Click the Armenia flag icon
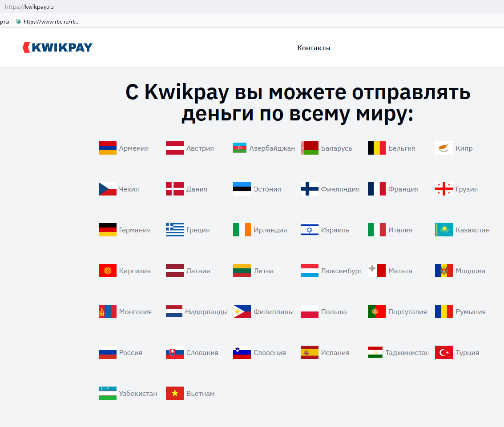 (x=108, y=148)
